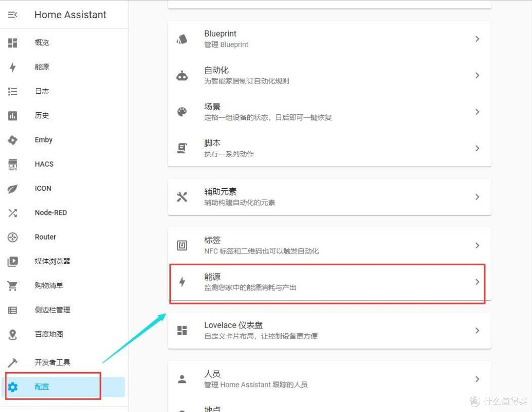Click the 日志 list icon in sidebar
532x412 pixels.
click(12, 91)
